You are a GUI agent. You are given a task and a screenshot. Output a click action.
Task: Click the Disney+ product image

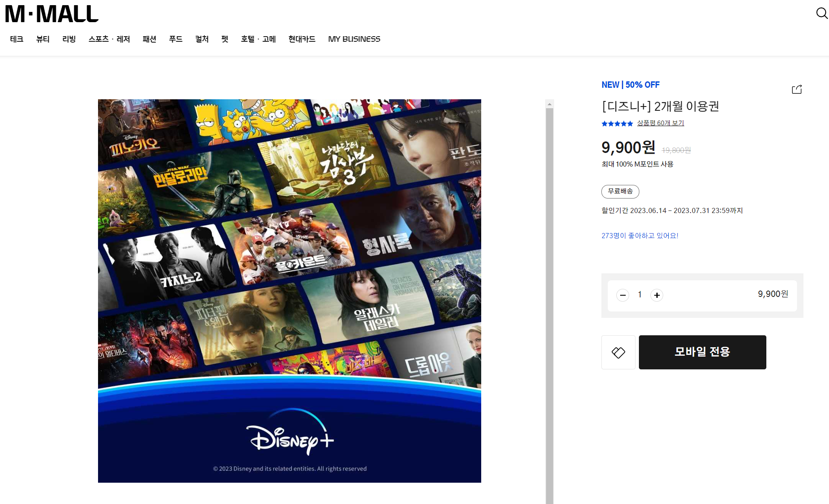(289, 291)
